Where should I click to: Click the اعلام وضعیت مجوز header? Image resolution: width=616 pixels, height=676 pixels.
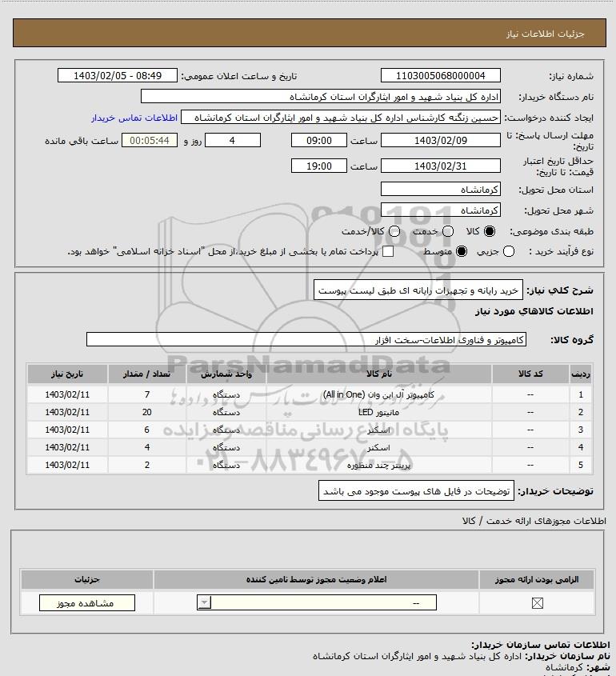pos(317,579)
